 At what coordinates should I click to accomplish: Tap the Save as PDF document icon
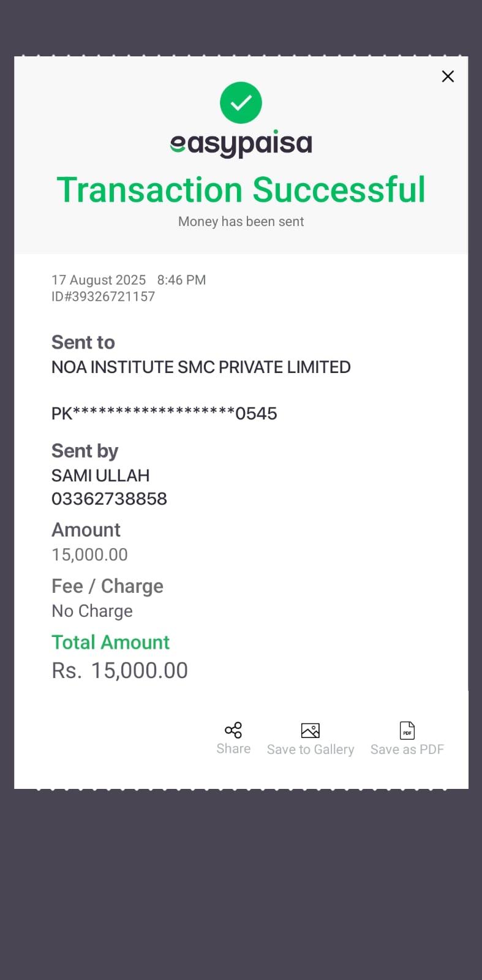pyautogui.click(x=407, y=730)
